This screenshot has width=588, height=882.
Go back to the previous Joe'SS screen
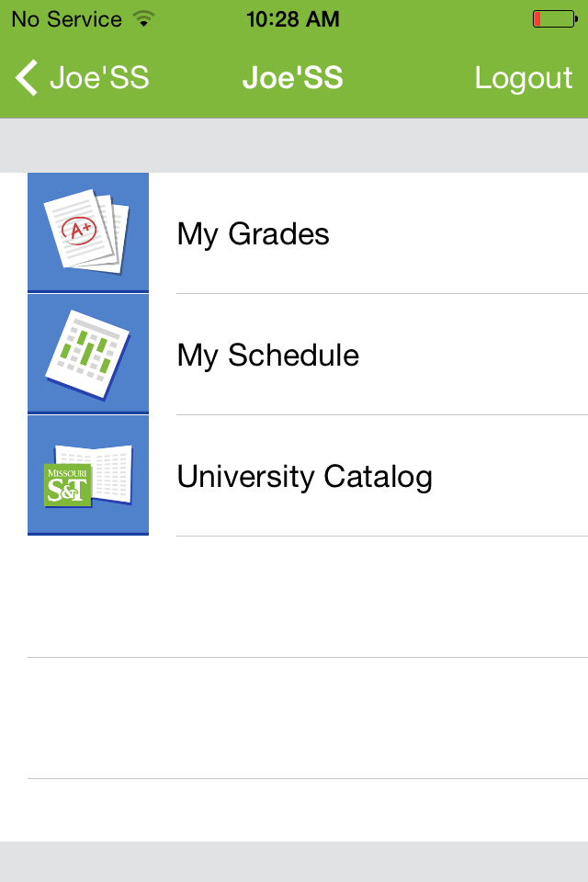tap(82, 77)
